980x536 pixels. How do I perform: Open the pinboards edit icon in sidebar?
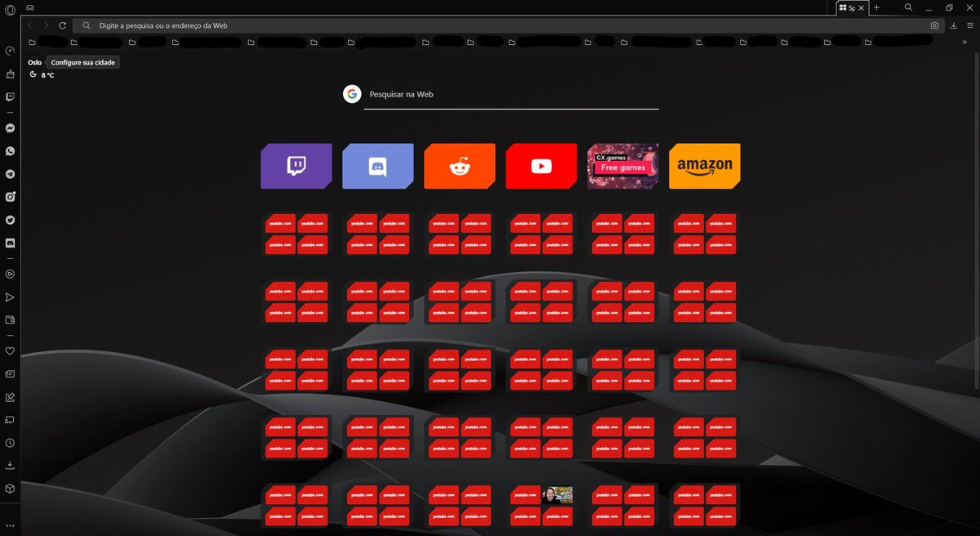10,398
